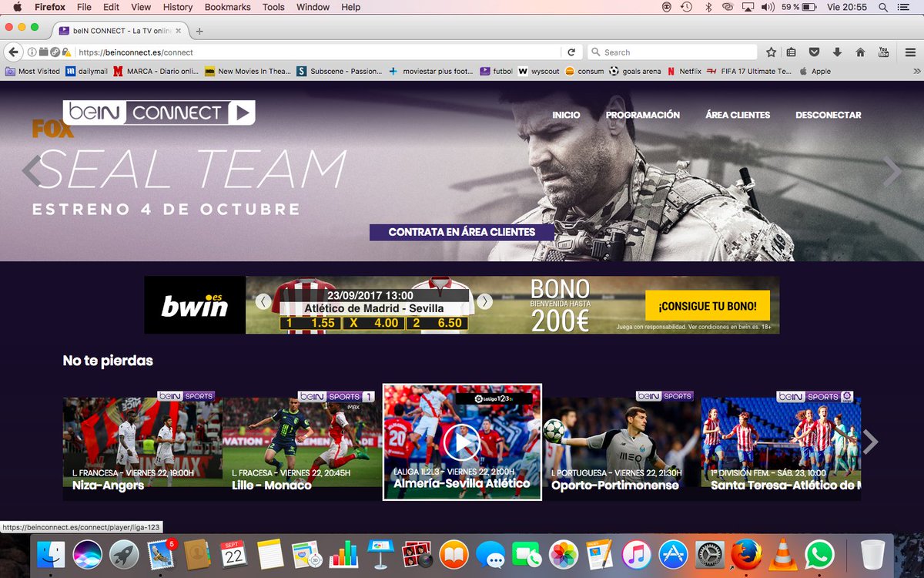Image resolution: width=924 pixels, height=578 pixels.
Task: Select bwin odds 1 at 1.55
Action: tap(311, 323)
